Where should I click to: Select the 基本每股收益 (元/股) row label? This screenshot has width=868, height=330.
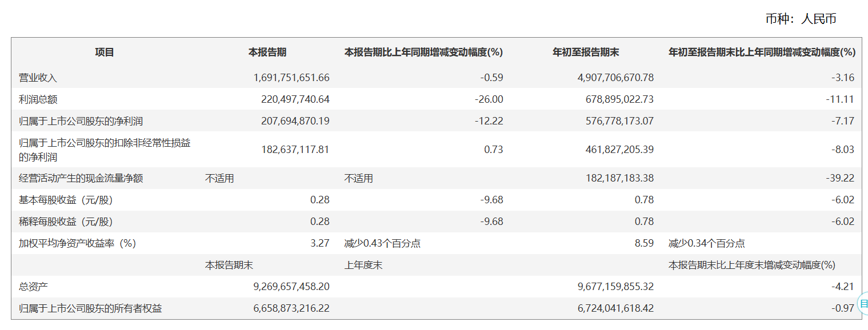(66, 200)
